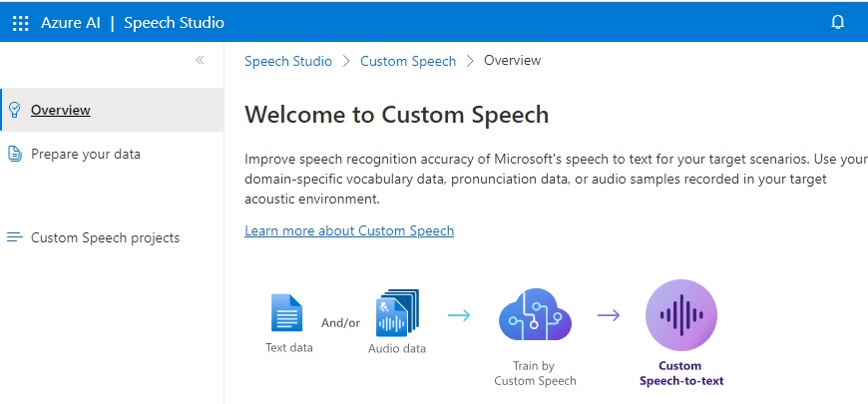Click the Audio data files icon

[x=397, y=313]
